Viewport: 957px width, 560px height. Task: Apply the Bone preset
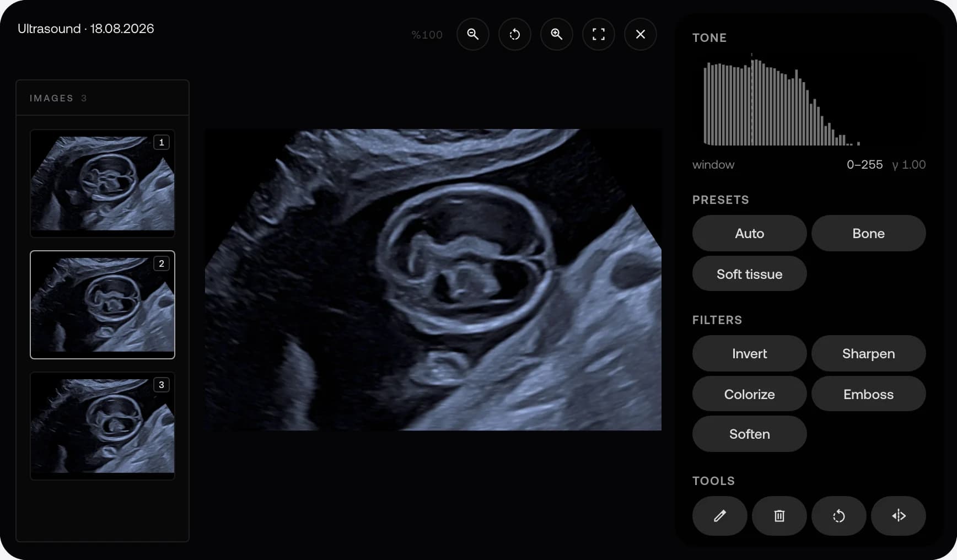point(869,233)
